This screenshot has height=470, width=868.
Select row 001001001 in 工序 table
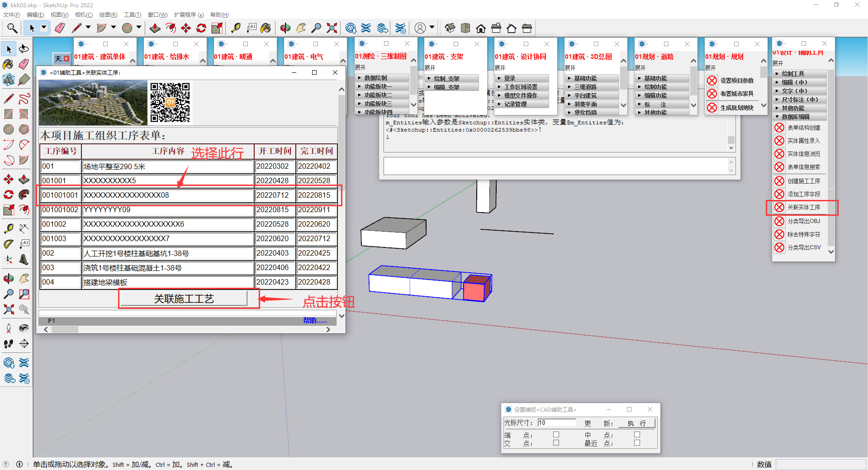coord(189,195)
